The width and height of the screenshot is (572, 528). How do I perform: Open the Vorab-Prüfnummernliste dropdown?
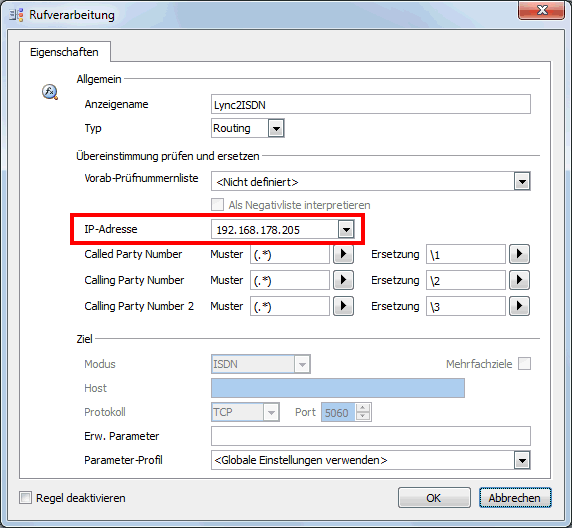522,181
